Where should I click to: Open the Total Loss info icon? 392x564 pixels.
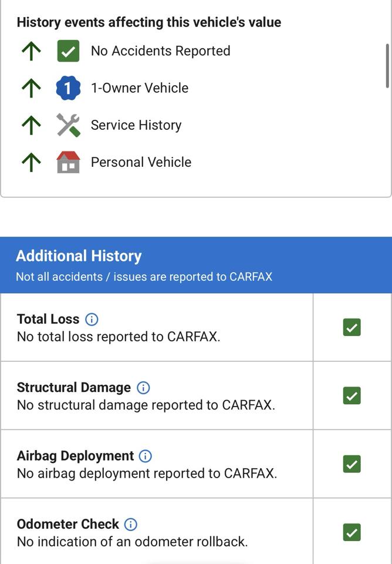coord(92,319)
